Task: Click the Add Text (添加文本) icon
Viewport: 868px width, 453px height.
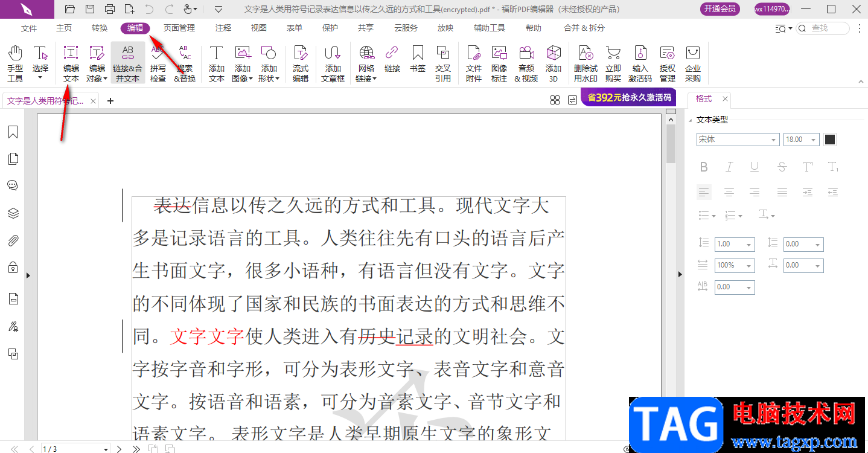Action: pos(216,63)
